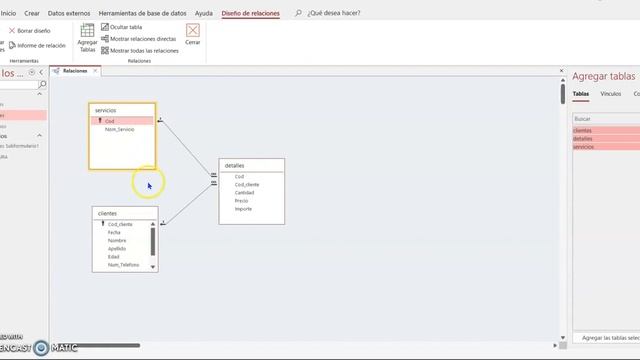This screenshot has height=360, width=640.
Task: Click clientes table scroll up arrow
Action: click(x=153, y=224)
